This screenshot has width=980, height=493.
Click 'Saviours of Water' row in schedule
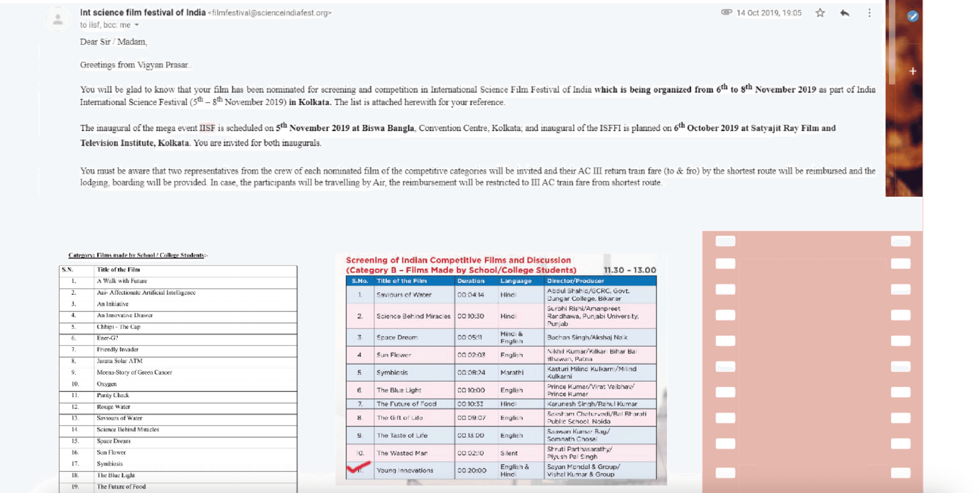click(404, 294)
